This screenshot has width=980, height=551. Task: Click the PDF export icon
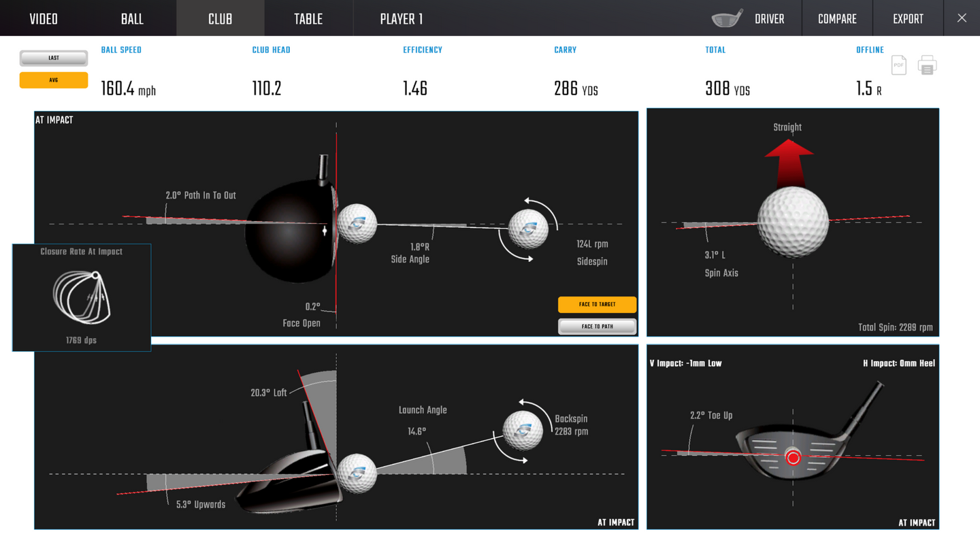898,65
